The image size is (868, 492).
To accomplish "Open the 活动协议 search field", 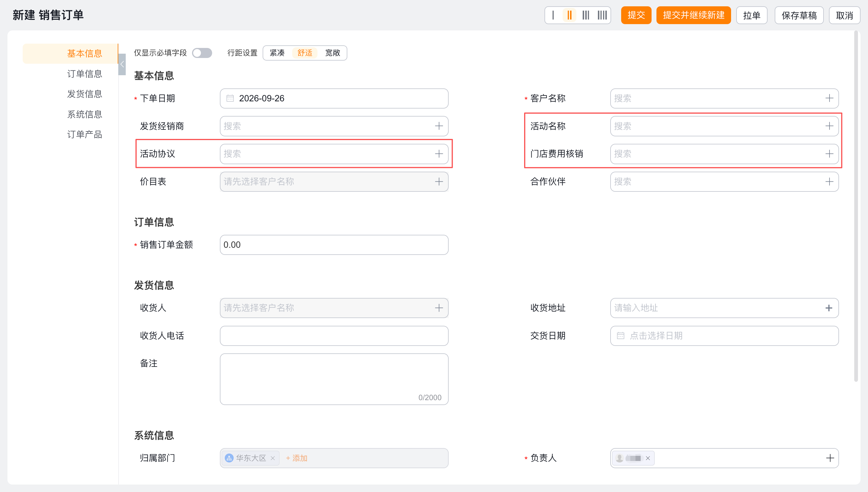I will click(334, 154).
